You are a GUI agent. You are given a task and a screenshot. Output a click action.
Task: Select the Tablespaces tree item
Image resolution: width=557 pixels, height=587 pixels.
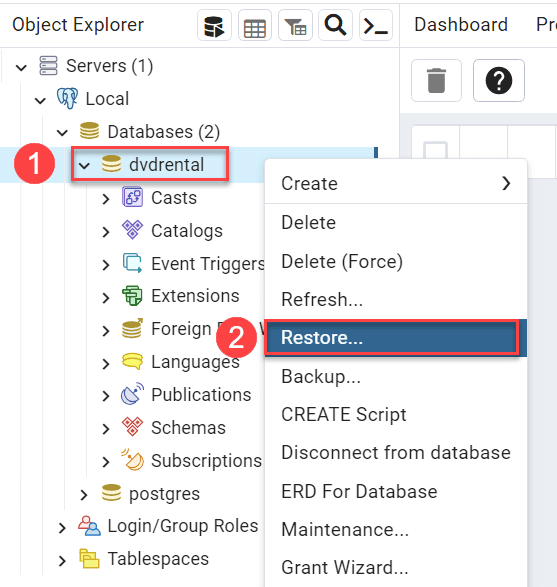pyautogui.click(x=158, y=559)
